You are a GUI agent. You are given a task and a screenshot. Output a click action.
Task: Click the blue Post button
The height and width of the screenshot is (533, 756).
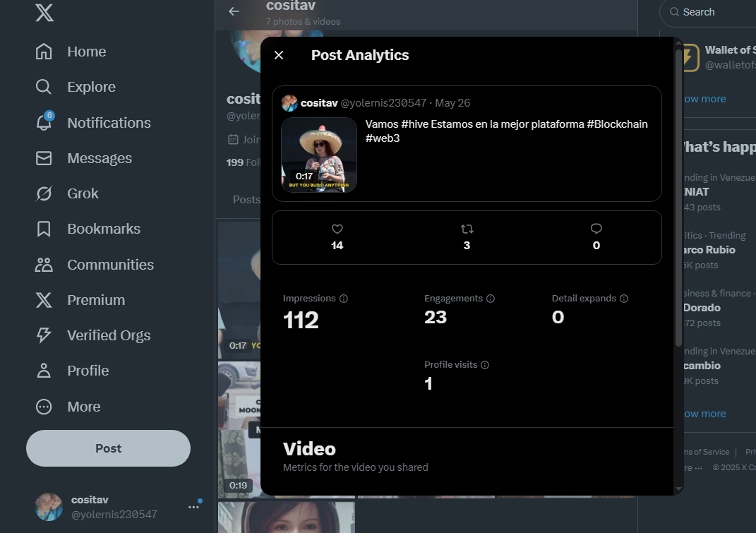click(x=109, y=448)
